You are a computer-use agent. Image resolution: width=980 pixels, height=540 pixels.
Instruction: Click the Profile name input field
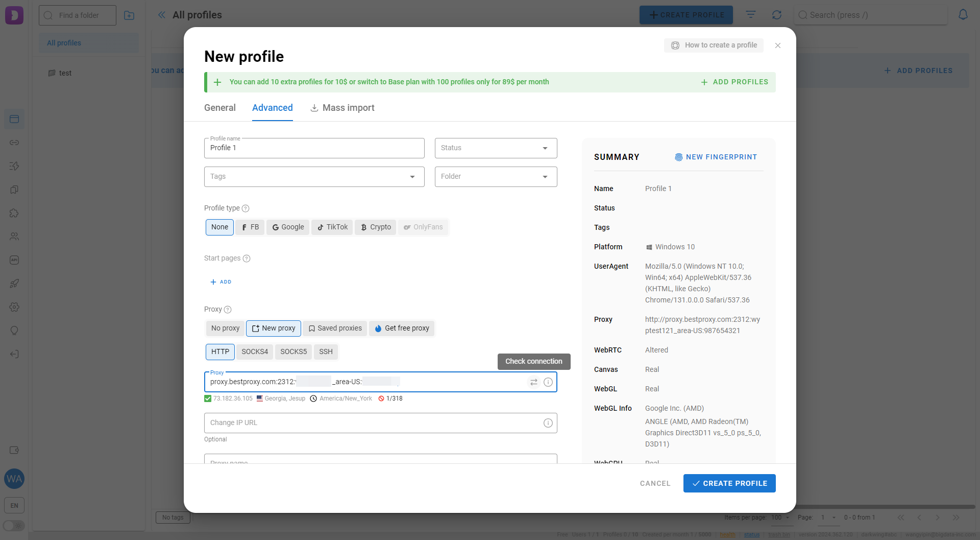[x=314, y=148]
